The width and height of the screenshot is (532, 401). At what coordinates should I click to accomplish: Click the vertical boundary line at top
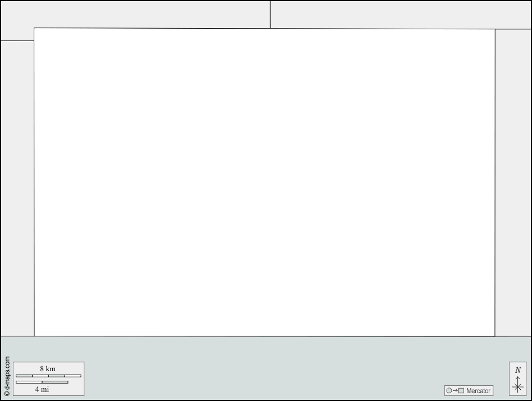[270, 15]
